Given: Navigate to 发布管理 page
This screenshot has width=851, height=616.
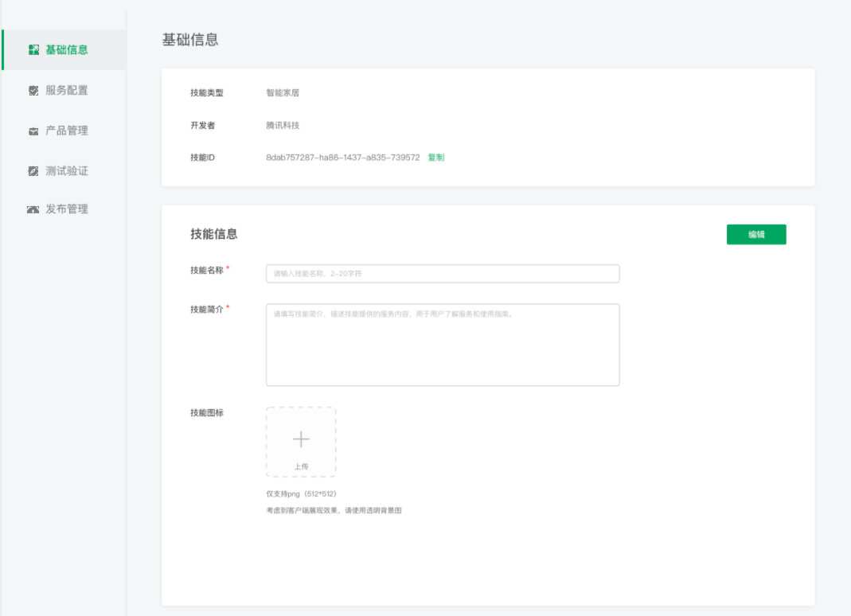Looking at the screenshot, I should (x=67, y=210).
